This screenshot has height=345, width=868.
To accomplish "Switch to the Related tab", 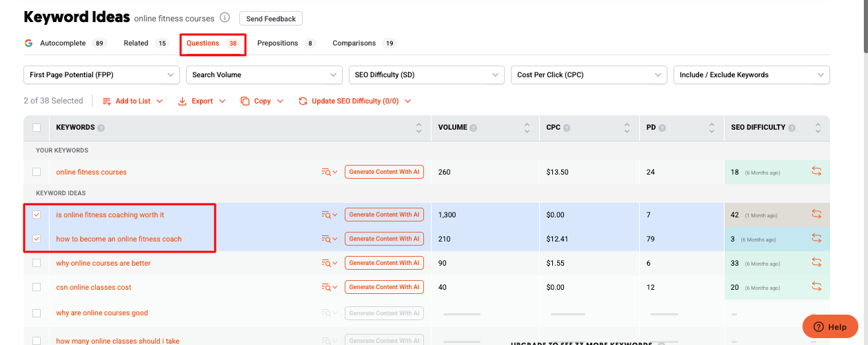I will (136, 43).
